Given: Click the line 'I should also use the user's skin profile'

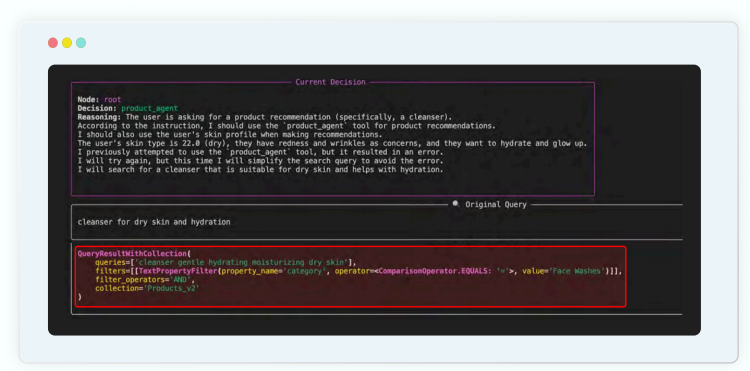Looking at the screenshot, I should coord(230,134).
